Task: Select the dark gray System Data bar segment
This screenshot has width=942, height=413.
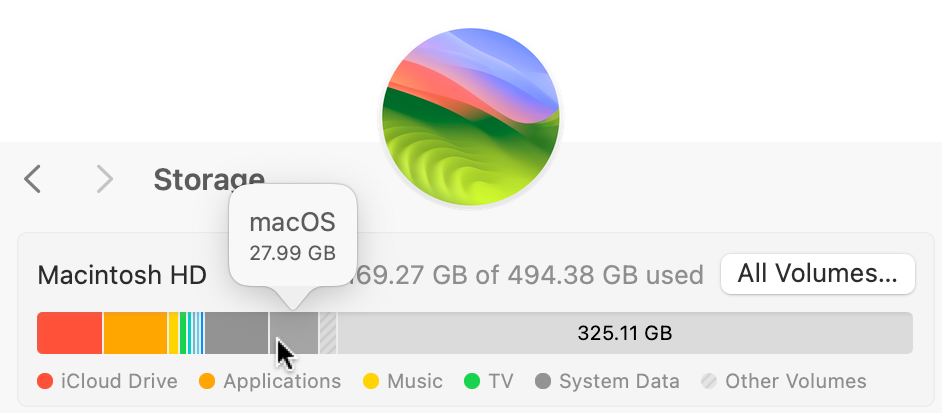Action: pos(236,333)
